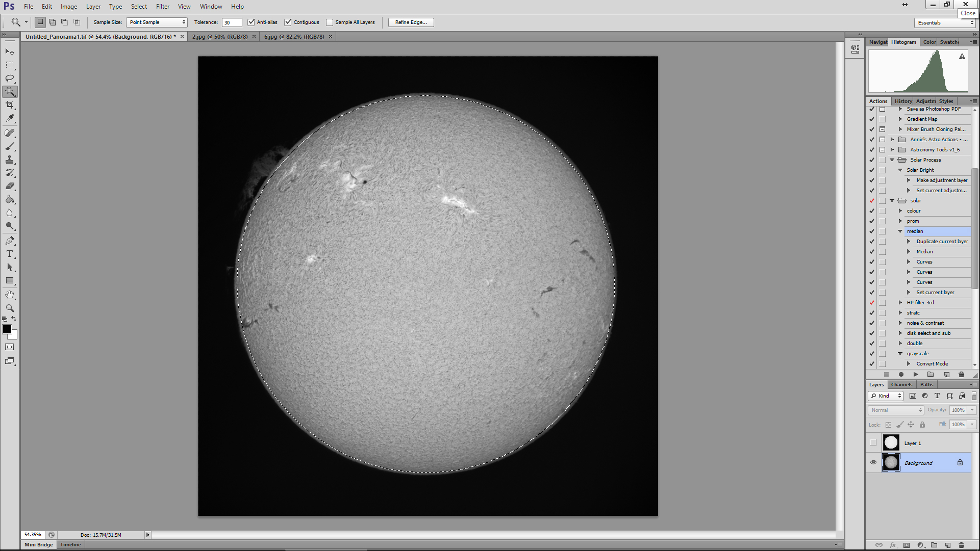Delete action using trash icon
The width and height of the screenshot is (980, 551).
coord(961,375)
